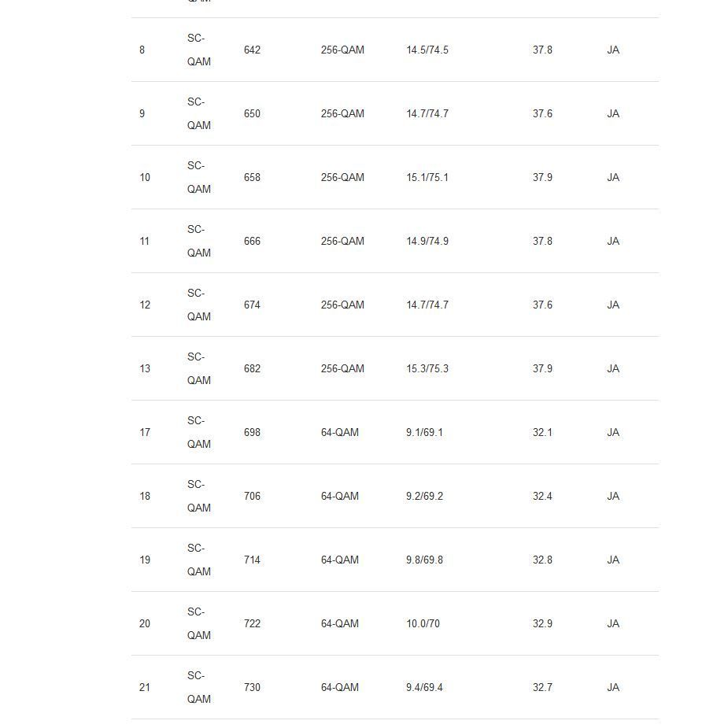This screenshot has width=728, height=728.
Task: Select the 14.9/74.9 power level cell
Action: pos(427,242)
